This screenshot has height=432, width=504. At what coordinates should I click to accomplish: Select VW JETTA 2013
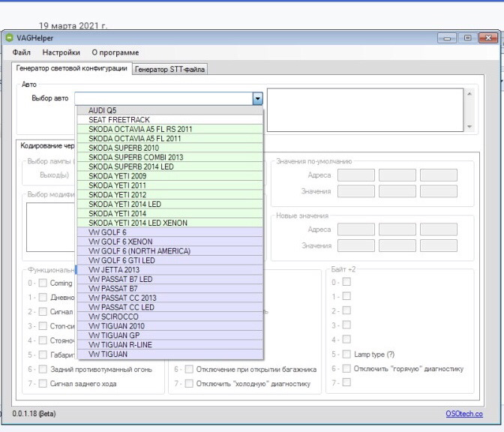coord(170,270)
